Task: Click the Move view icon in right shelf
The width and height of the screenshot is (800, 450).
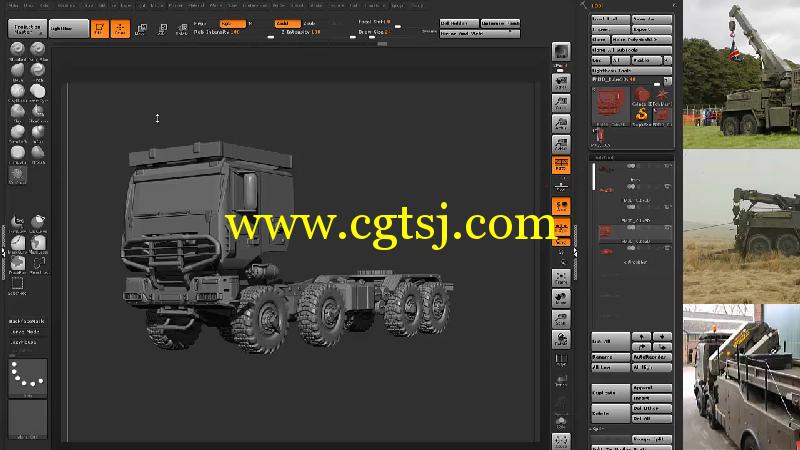Action: [x=561, y=298]
